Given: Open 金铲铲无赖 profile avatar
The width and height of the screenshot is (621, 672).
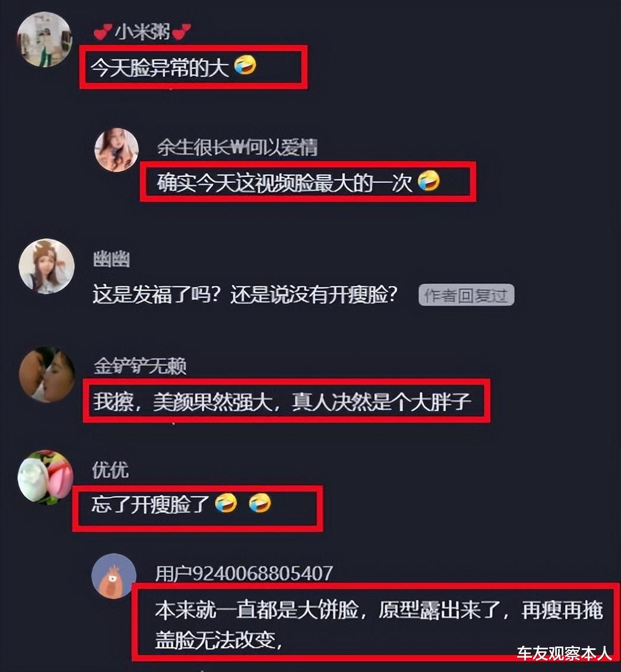Looking at the screenshot, I should click(47, 375).
